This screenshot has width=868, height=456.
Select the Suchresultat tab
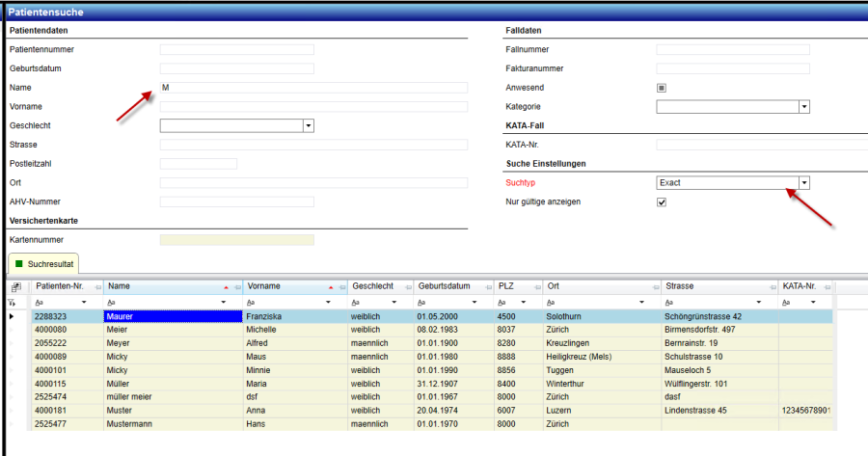pyautogui.click(x=43, y=263)
